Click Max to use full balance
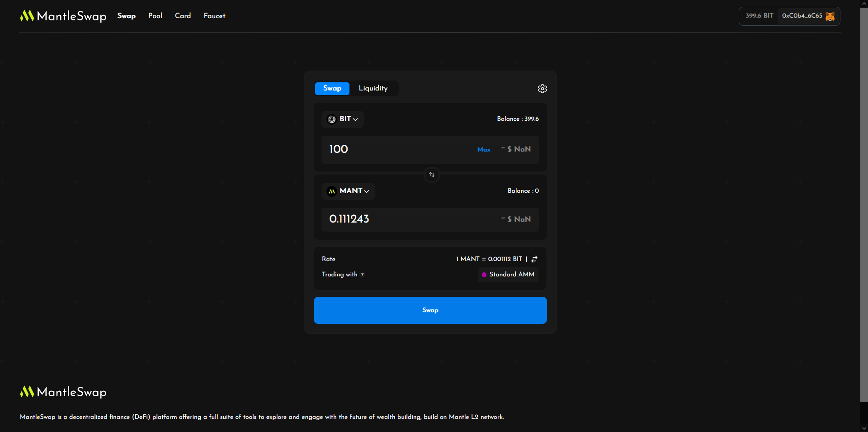The height and width of the screenshot is (432, 868). (484, 150)
